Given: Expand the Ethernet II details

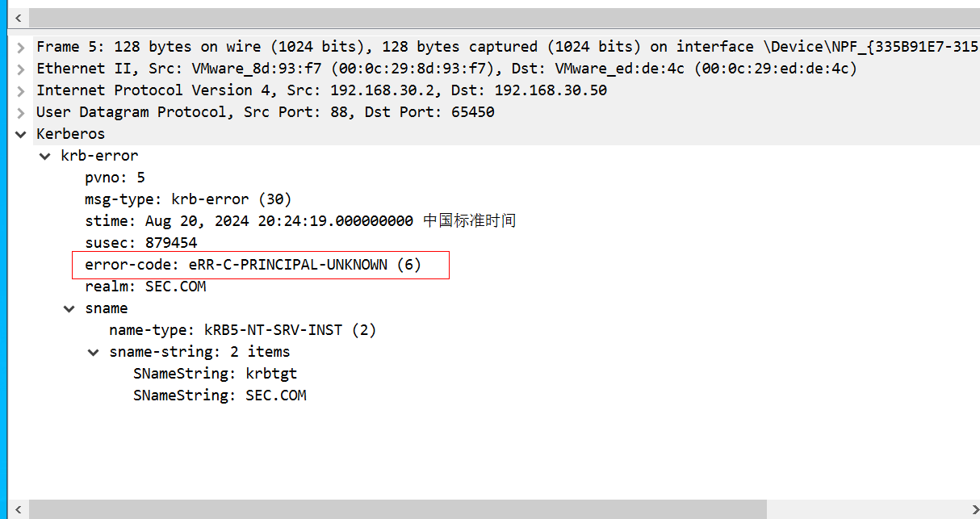Looking at the screenshot, I should click(20, 69).
